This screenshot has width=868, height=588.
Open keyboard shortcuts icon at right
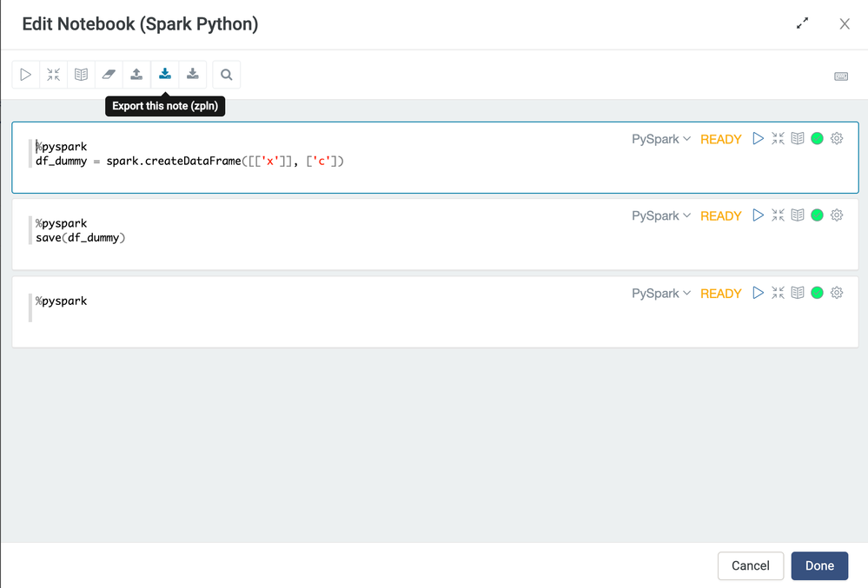840,76
